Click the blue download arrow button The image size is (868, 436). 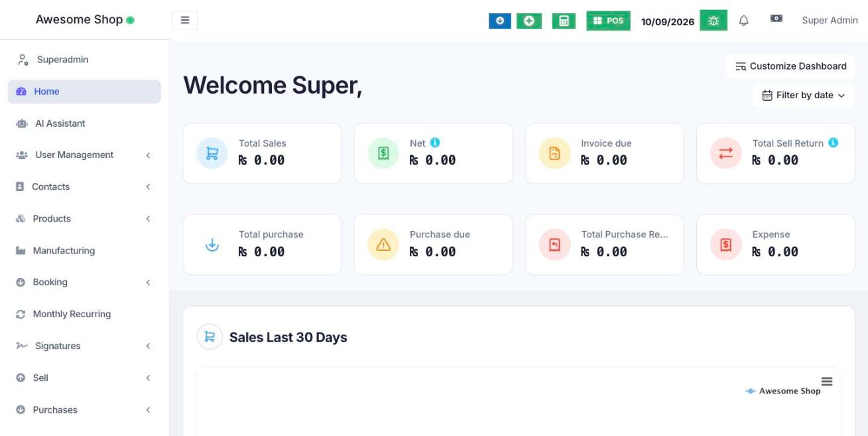point(500,21)
